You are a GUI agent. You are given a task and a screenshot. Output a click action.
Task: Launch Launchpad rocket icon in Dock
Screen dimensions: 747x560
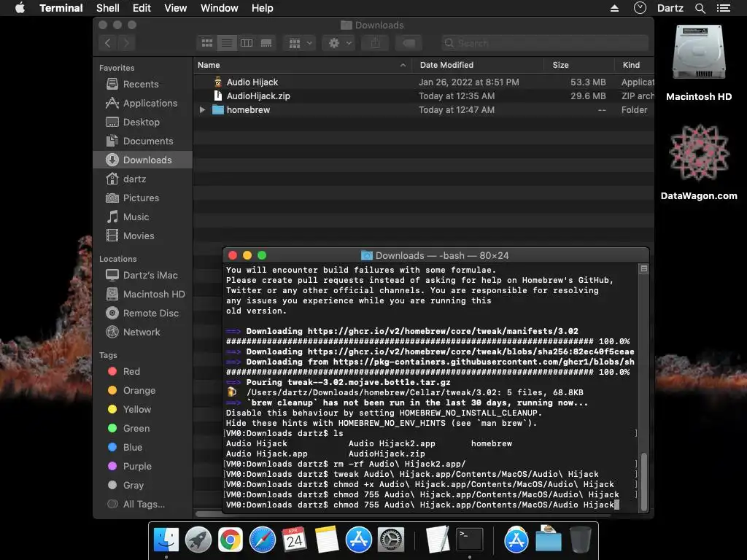[198, 540]
